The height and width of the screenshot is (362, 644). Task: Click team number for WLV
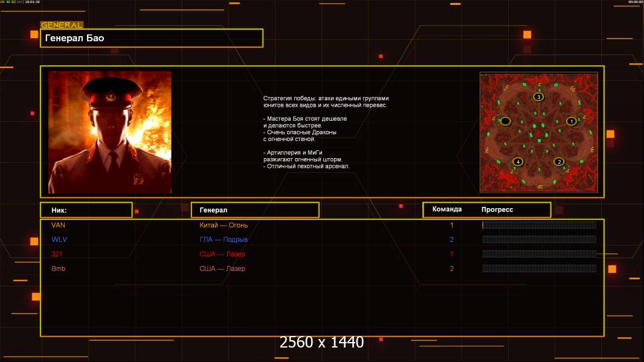click(452, 240)
